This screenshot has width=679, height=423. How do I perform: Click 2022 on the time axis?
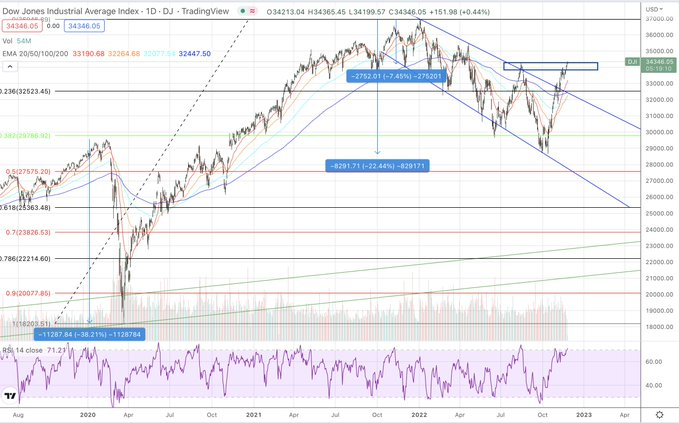click(419, 415)
